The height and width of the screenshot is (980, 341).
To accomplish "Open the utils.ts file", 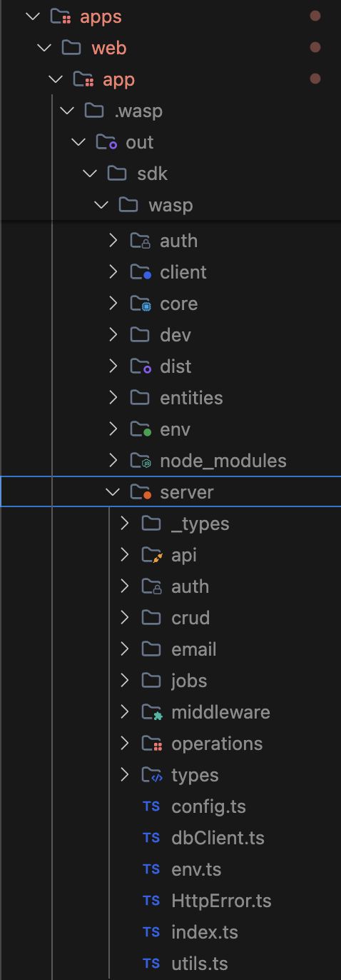I will click(200, 964).
